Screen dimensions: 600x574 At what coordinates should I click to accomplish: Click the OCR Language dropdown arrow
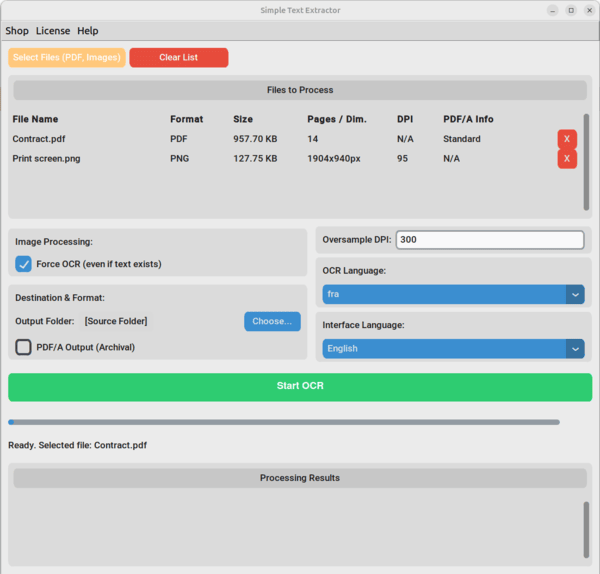575,294
